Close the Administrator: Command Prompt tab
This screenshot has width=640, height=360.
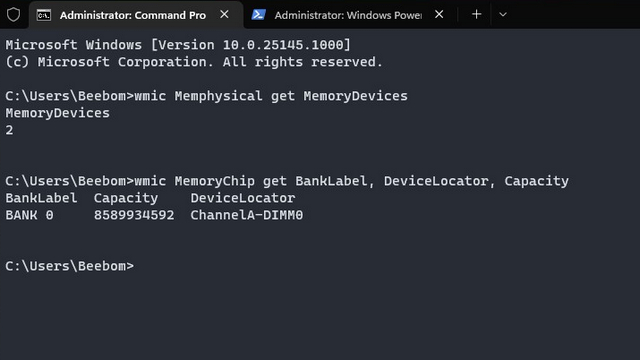[224, 14]
